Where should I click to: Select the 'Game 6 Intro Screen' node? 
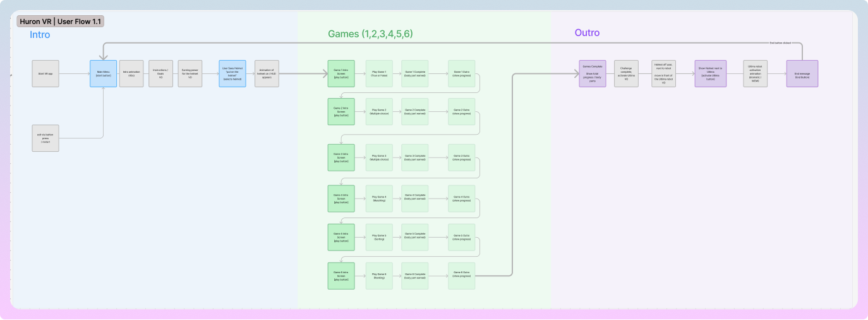[x=341, y=276]
